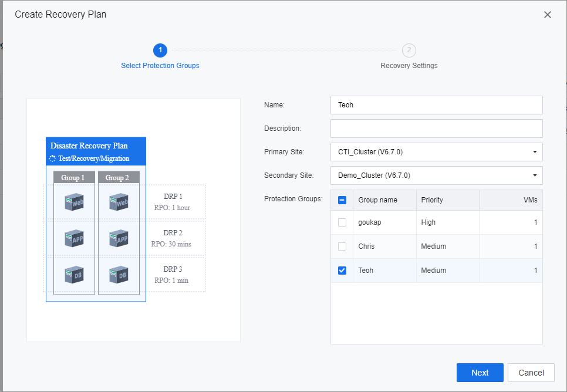Click the Group 1 APP server icon
This screenshot has width=567, height=392.
[73, 238]
